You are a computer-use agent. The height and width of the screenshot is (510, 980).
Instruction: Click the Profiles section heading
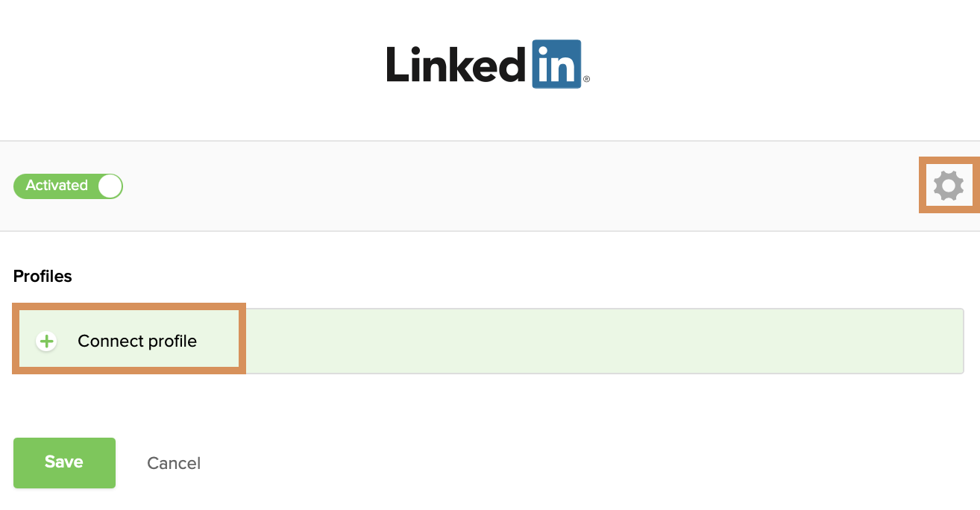pyautogui.click(x=43, y=277)
